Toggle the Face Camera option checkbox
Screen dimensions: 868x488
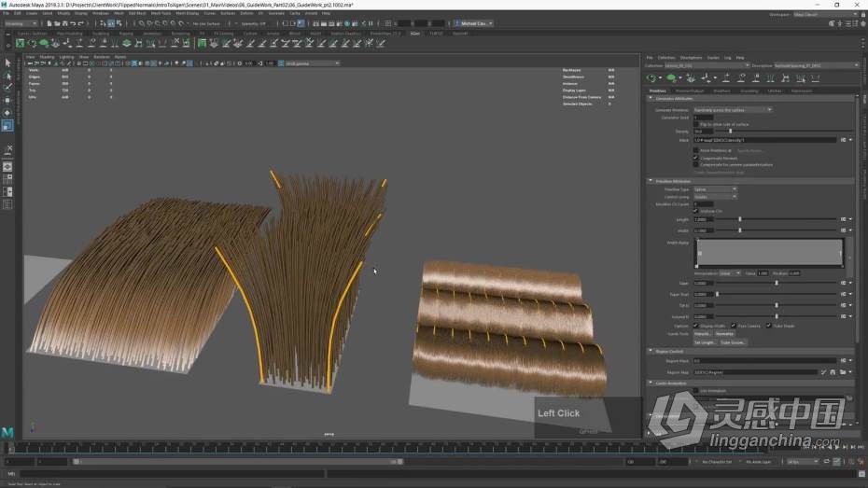[734, 326]
